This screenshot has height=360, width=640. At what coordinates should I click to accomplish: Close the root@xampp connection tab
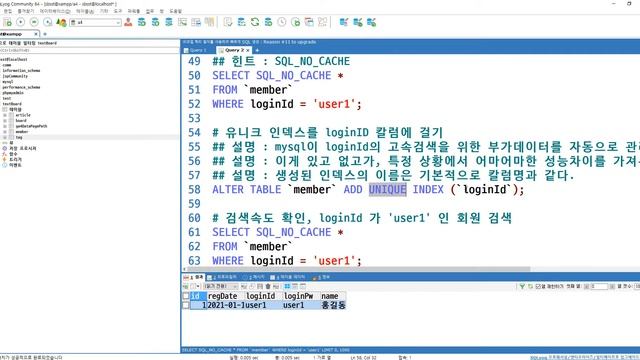(x=36, y=34)
